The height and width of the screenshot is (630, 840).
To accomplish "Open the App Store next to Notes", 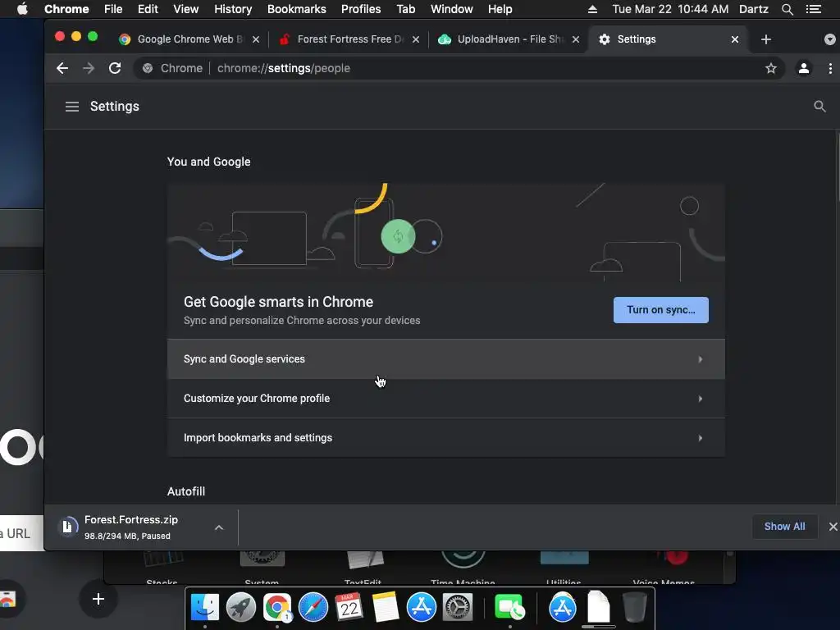I will click(421, 608).
